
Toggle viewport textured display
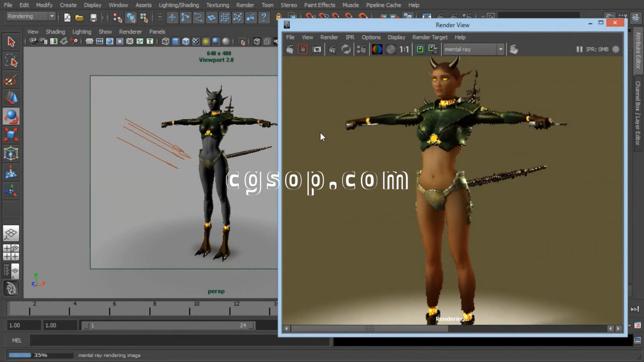tap(196, 41)
